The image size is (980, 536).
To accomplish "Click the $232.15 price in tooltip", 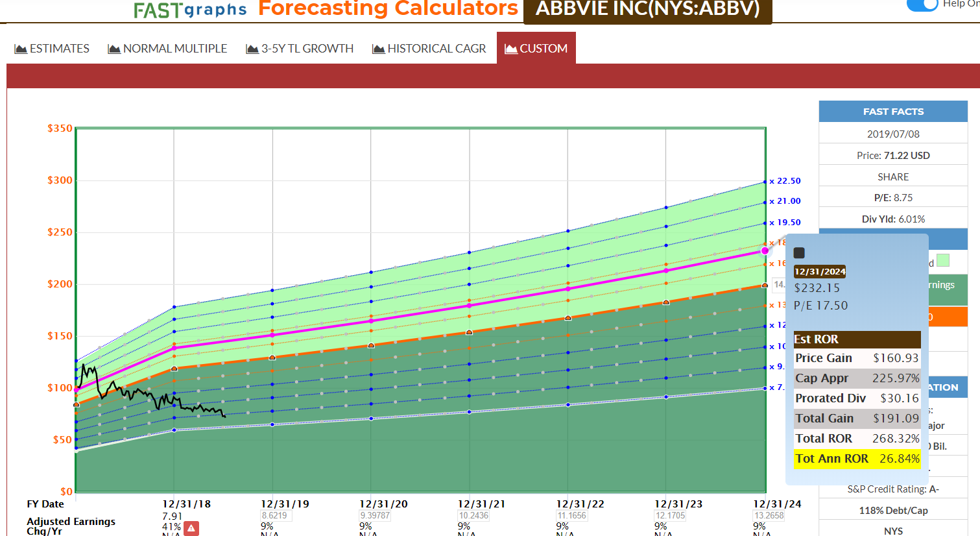I will pos(817,288).
